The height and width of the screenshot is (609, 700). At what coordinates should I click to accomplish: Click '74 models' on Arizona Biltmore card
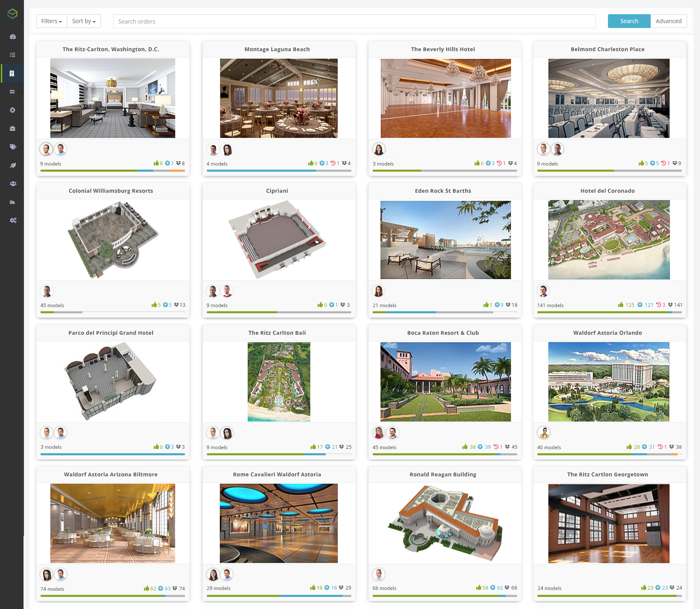[x=52, y=589]
